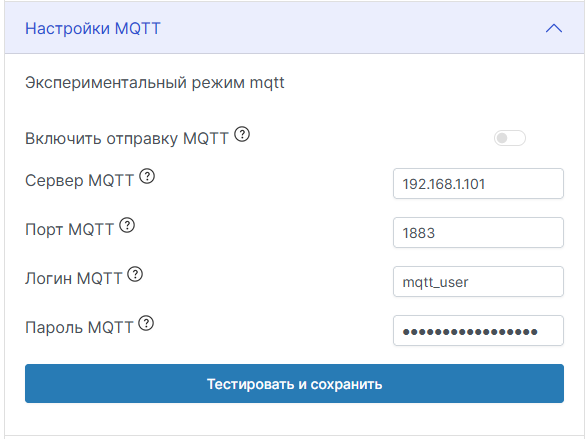The image size is (588, 439).
Task: Click into the login field with mqtt_user
Action: (x=478, y=282)
